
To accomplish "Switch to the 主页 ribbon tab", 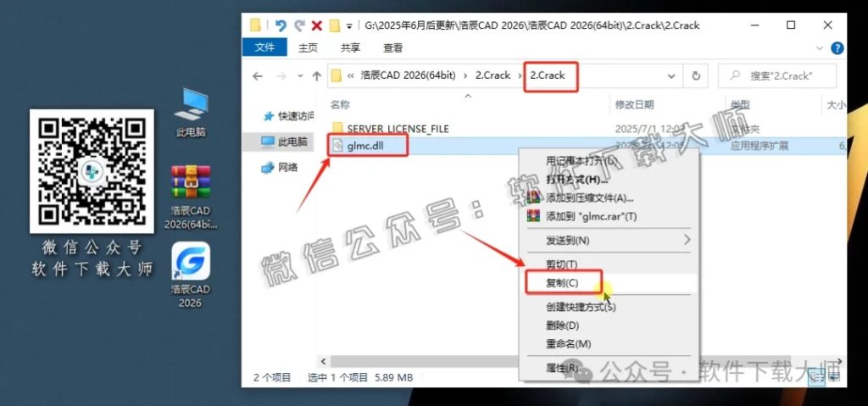I will point(308,48).
